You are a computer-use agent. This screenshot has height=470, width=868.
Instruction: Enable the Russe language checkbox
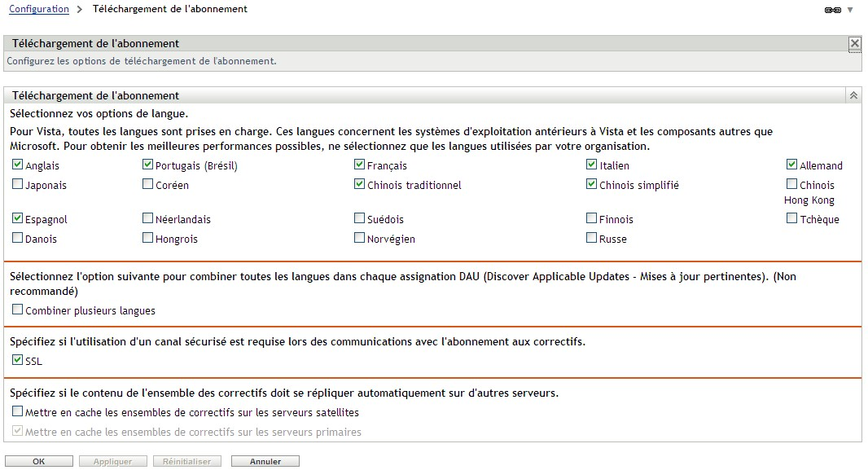click(x=590, y=238)
